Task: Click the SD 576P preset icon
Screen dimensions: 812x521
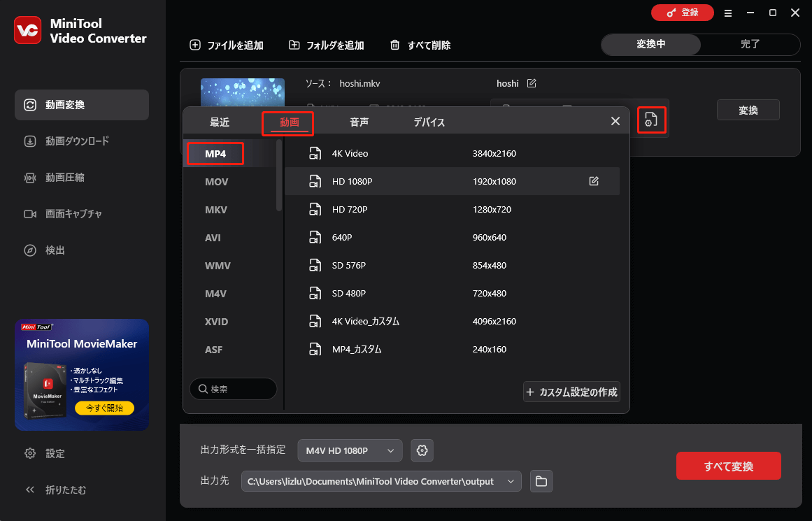Action: tap(315, 265)
